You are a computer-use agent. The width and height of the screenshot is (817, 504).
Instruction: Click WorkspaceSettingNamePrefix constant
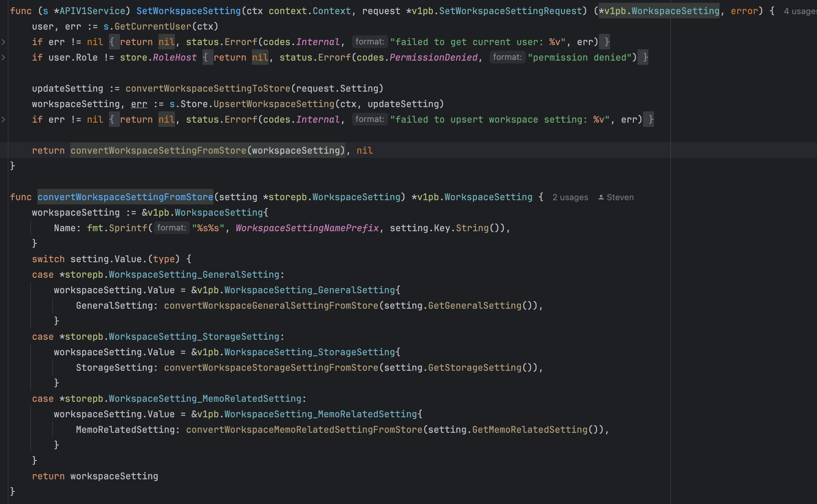307,228
